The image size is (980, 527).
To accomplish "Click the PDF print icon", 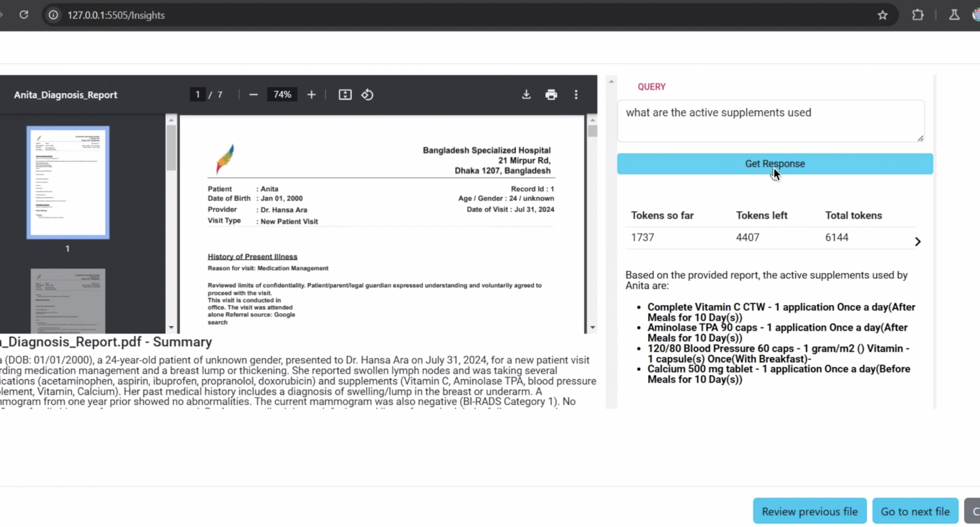I will (x=551, y=95).
